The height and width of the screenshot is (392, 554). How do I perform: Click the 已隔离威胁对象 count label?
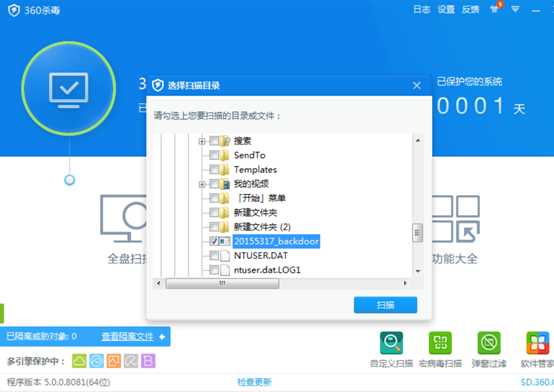[42, 336]
